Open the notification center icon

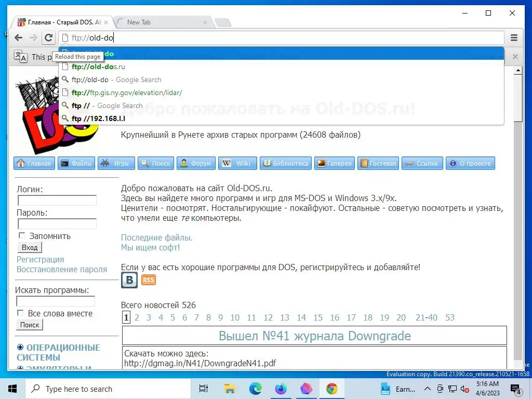pyautogui.click(x=515, y=390)
